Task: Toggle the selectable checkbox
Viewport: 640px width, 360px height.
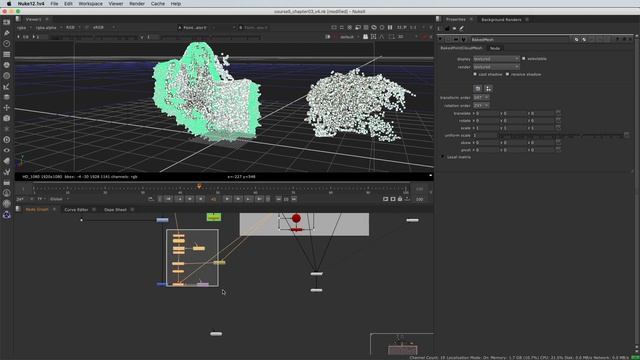Action: pyautogui.click(x=524, y=59)
